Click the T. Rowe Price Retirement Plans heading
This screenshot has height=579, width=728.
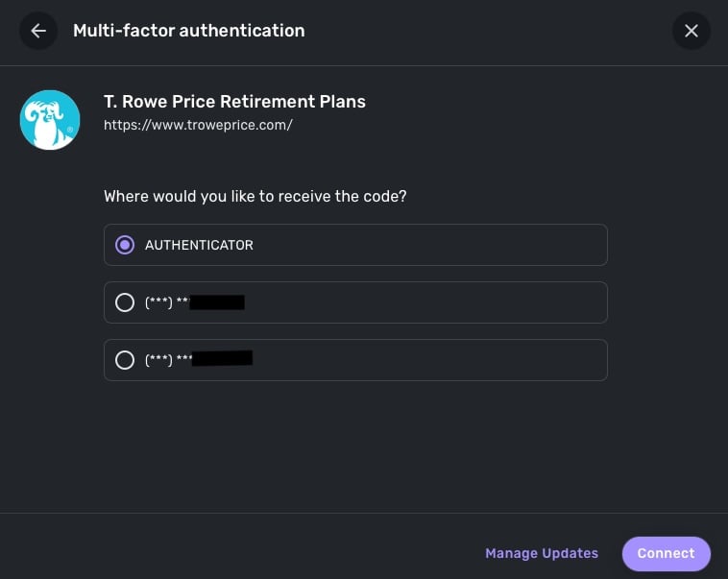tap(234, 101)
